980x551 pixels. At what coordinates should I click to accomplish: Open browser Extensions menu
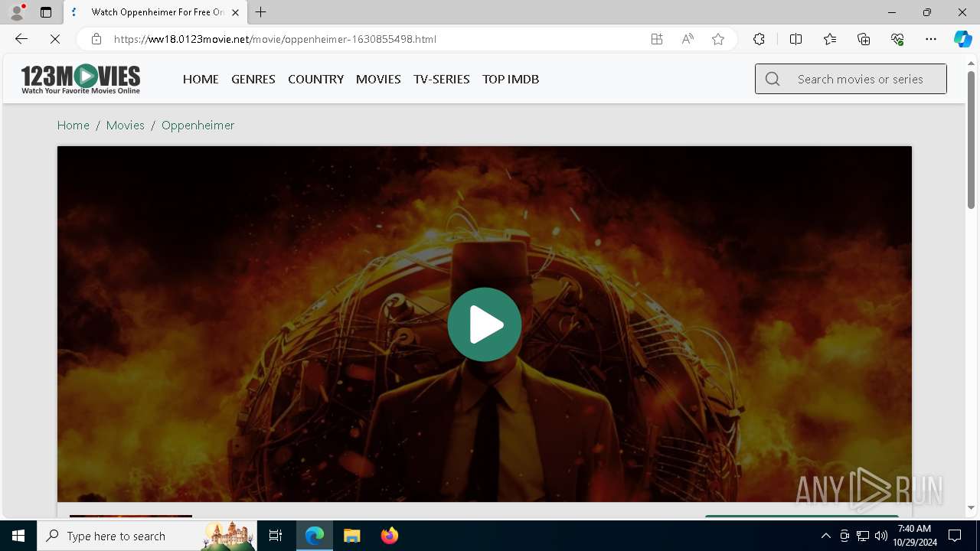759,39
